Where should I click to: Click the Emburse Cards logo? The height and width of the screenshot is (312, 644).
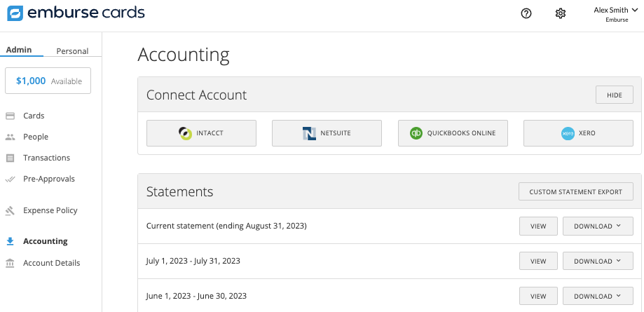click(76, 13)
